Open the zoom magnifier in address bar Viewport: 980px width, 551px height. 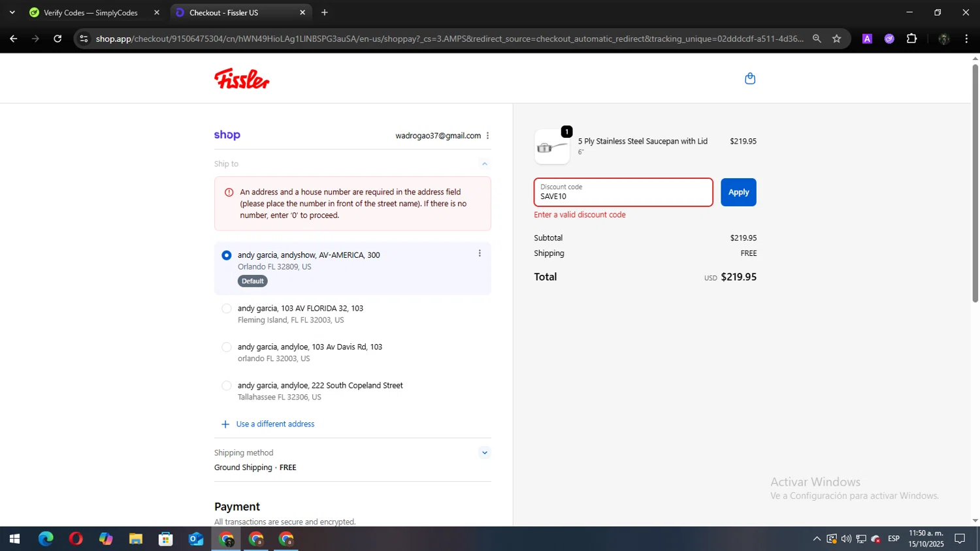817,39
